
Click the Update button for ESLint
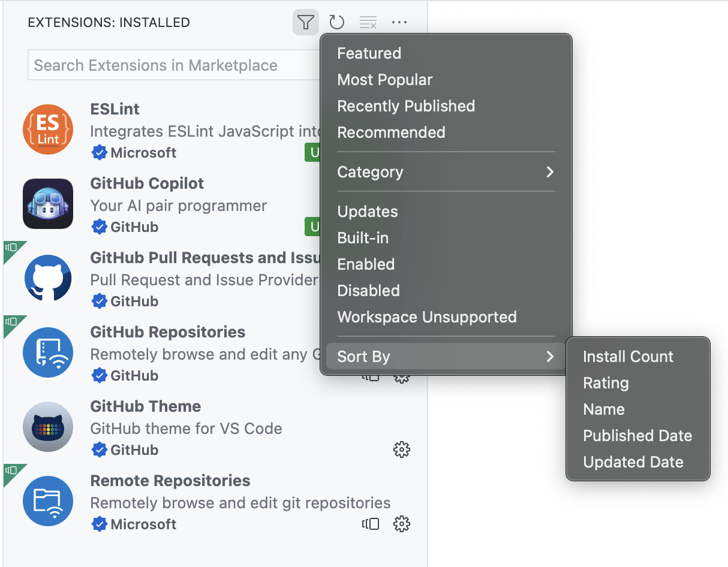(315, 153)
